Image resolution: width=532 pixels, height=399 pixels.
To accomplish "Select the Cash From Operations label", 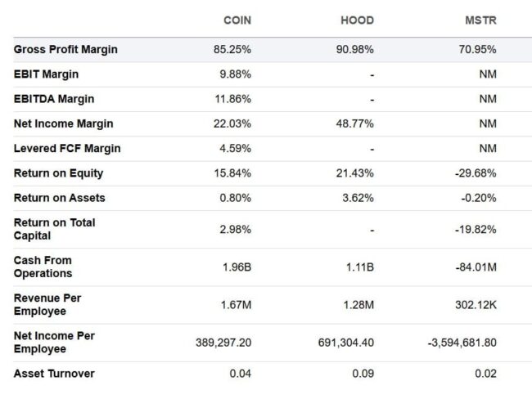I will tap(43, 267).
